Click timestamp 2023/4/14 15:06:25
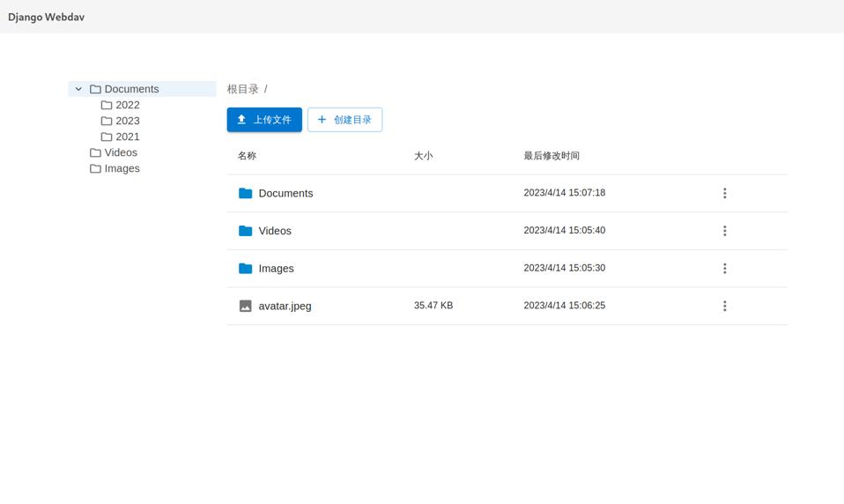844x504 pixels. pos(565,305)
